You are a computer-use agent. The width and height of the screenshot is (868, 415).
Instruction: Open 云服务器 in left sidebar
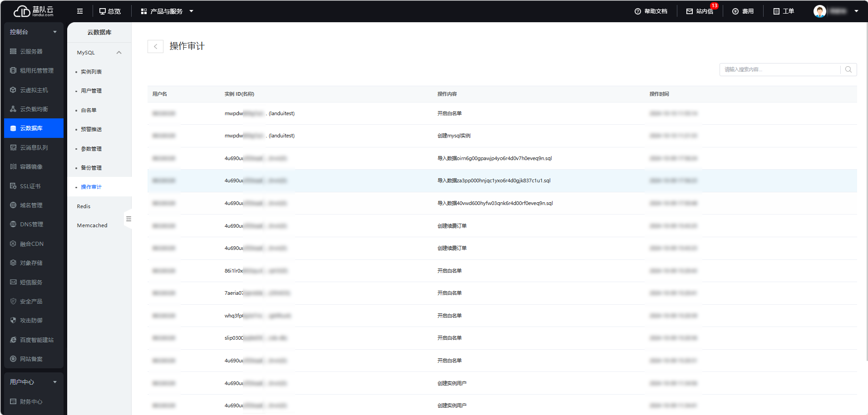(31, 52)
